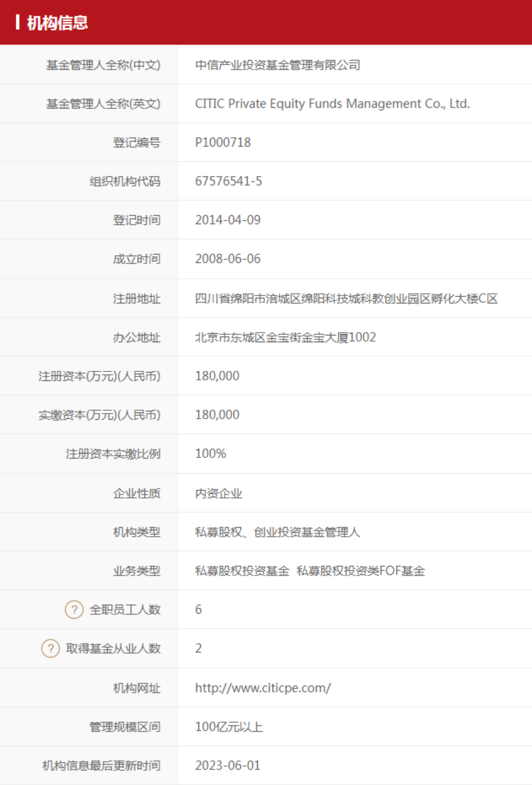
Task: Click establishment date 2008-06-06
Action: (228, 259)
